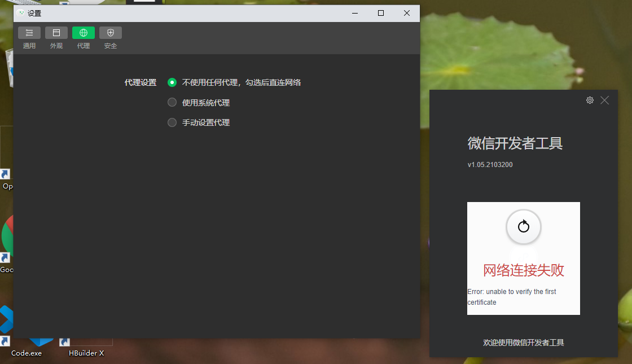
Task: Select 不使用任何代理 direct connection option
Action: click(x=172, y=82)
